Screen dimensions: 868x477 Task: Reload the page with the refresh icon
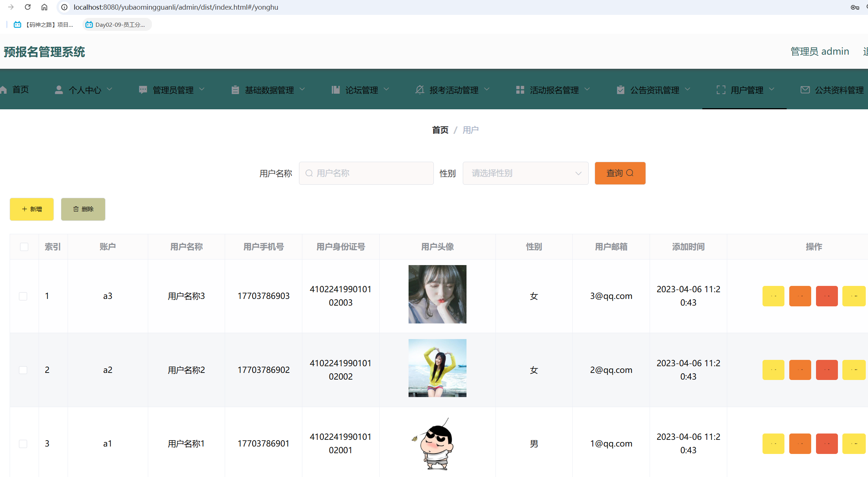point(27,7)
